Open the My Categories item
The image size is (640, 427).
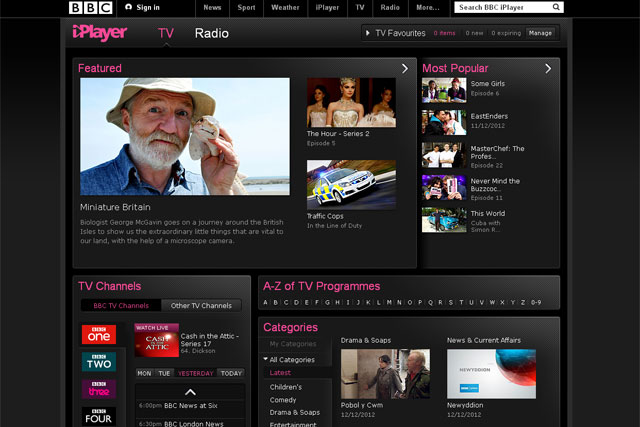(293, 344)
